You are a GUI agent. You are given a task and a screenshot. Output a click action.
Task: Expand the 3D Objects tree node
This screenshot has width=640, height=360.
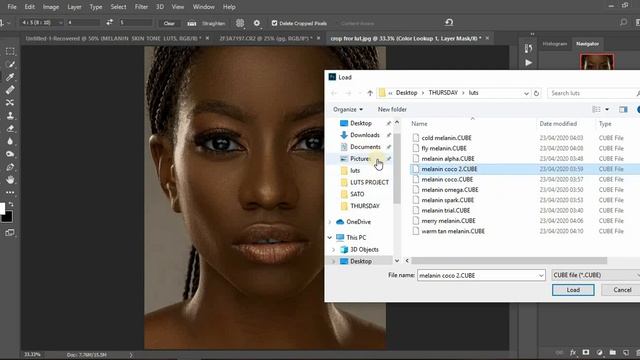coord(333,249)
